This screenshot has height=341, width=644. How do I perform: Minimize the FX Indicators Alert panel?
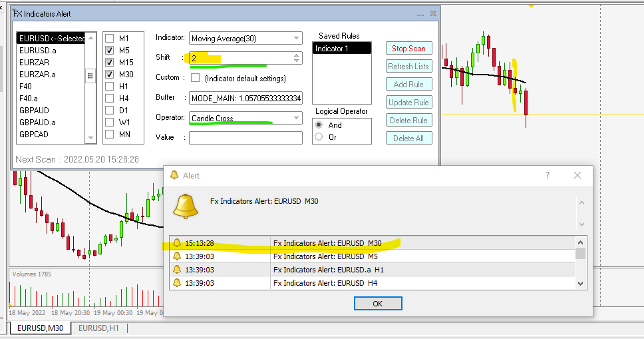click(x=420, y=14)
